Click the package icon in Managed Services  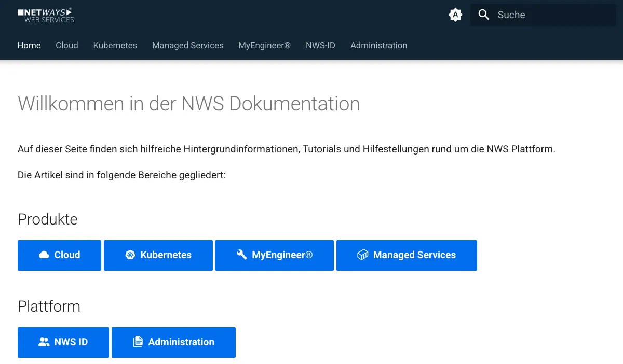pyautogui.click(x=363, y=255)
